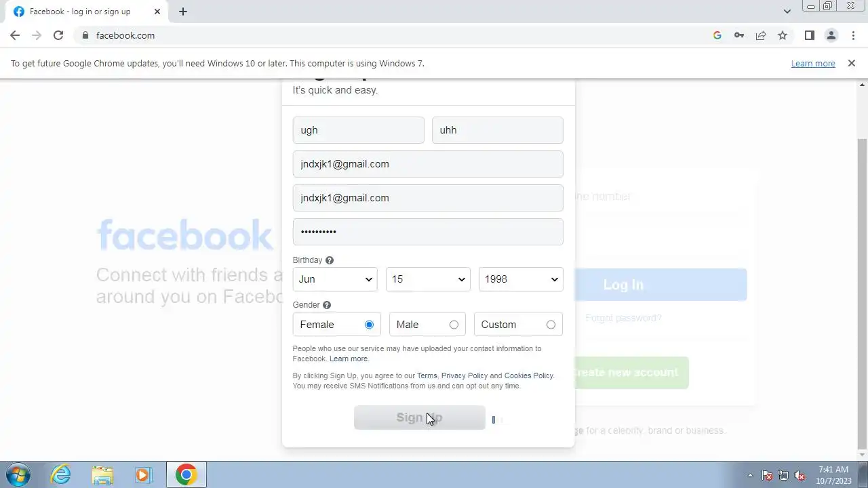The height and width of the screenshot is (488, 868).
Task: Click the Birthday help question mark icon
Action: 330,260
